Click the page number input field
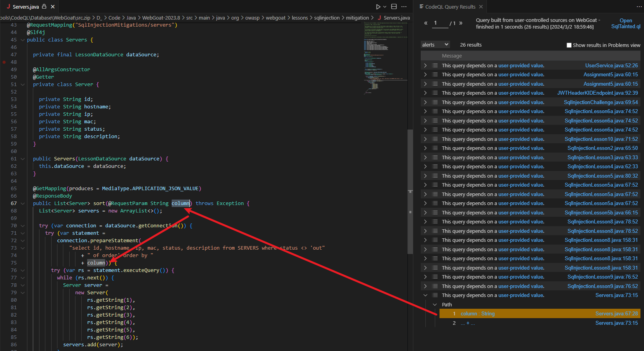The width and height of the screenshot is (644, 351). tap(440, 23)
